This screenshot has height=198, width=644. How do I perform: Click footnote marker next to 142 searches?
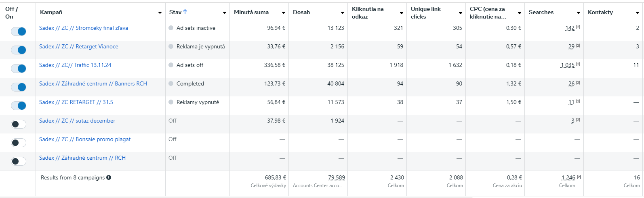578,27
